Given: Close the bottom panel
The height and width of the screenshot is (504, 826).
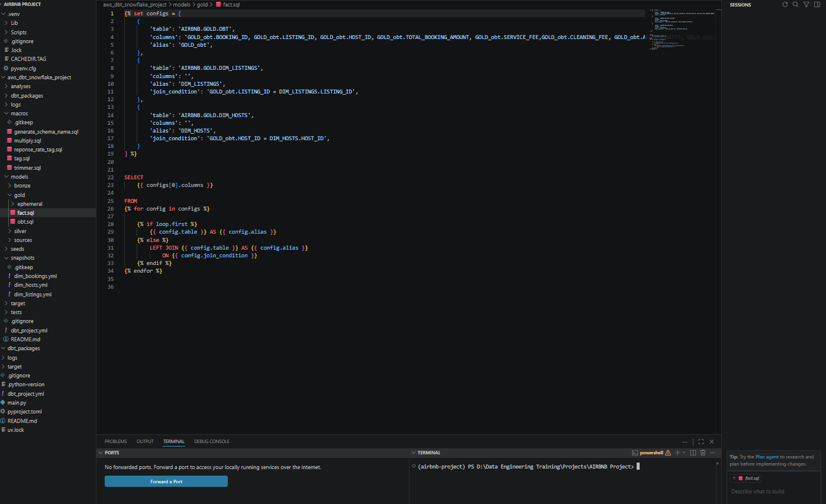Looking at the screenshot, I should pyautogui.click(x=712, y=441).
